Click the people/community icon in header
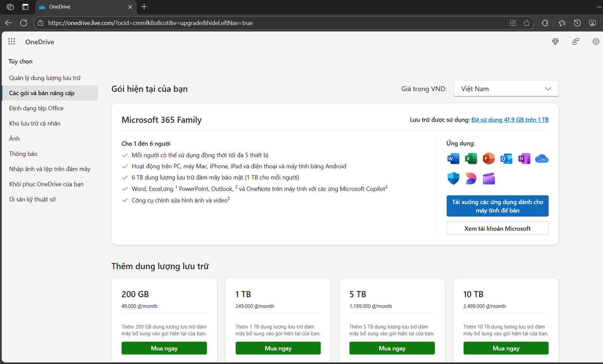Screen dimensions: 603x364 (x=575, y=41)
